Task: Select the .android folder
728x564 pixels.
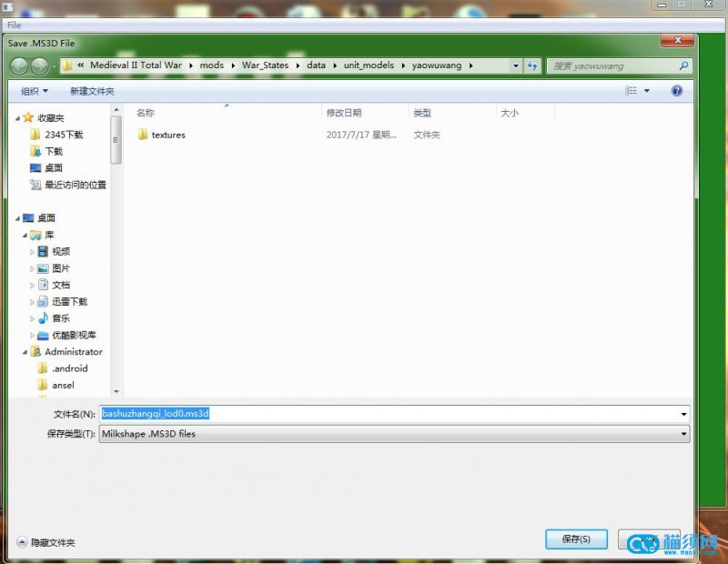Action: (63, 368)
